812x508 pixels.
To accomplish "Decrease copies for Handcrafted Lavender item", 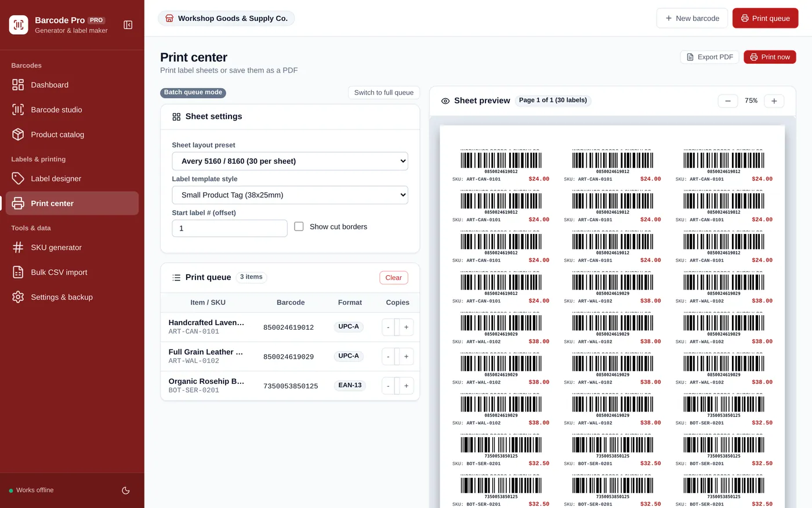I will [388, 327].
